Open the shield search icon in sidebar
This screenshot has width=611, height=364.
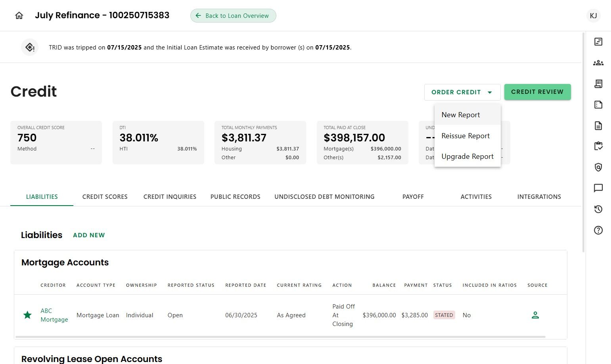click(x=598, y=167)
